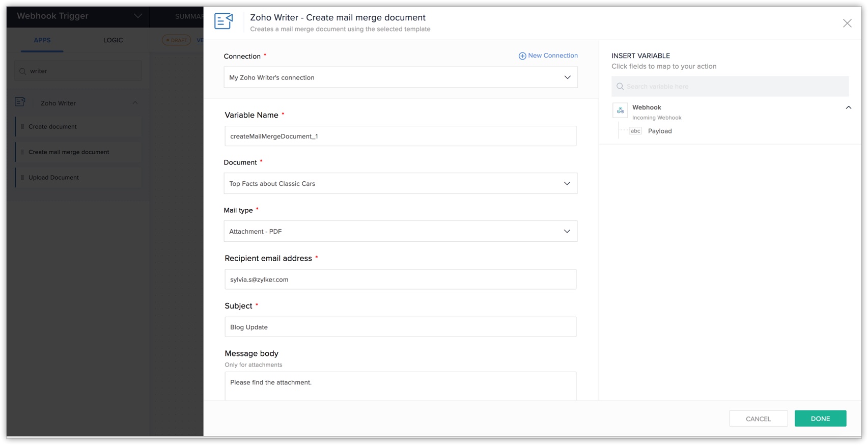Click the apps search field containing writer
Screen dimensions: 868x445
[78, 71]
